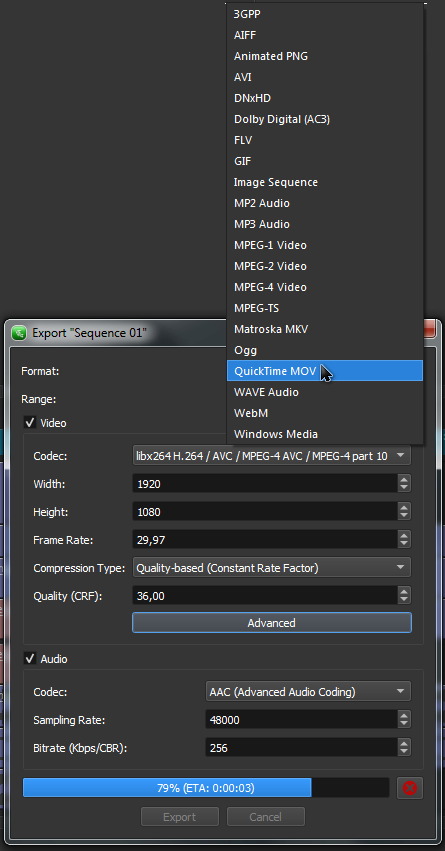Click Bitrate stepper arrows
This screenshot has height=851, width=445.
pyautogui.click(x=404, y=748)
